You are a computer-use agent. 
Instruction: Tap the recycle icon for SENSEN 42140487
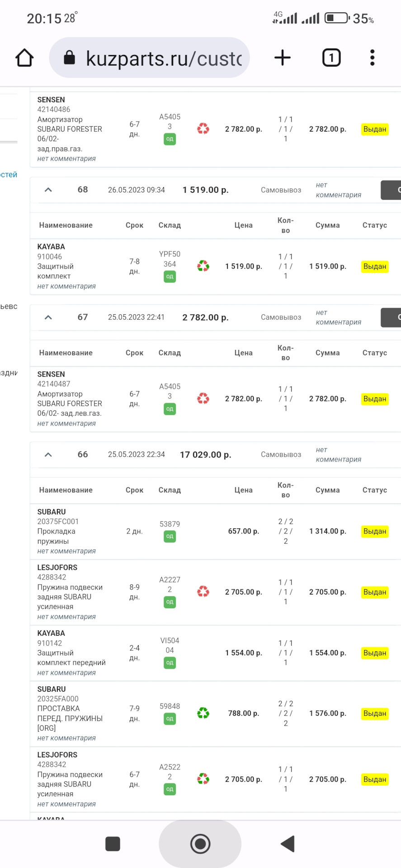pos(203,399)
